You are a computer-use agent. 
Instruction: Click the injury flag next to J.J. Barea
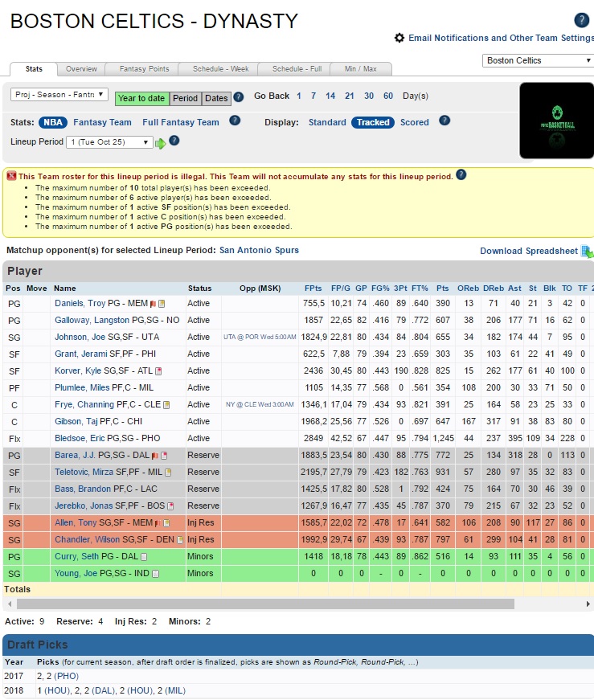coord(154,456)
